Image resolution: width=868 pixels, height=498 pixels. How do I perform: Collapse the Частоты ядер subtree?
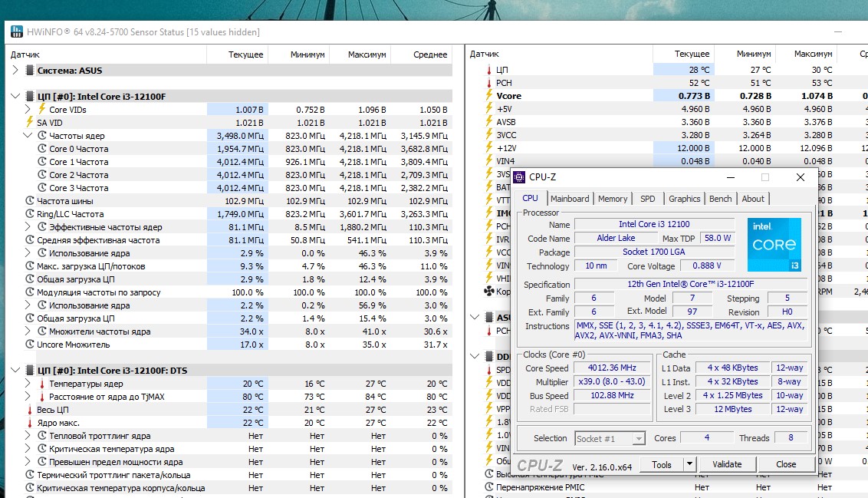(28, 136)
